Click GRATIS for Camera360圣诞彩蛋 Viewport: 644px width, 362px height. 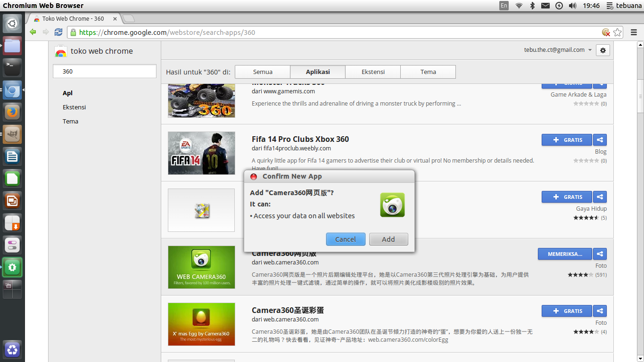(x=567, y=311)
